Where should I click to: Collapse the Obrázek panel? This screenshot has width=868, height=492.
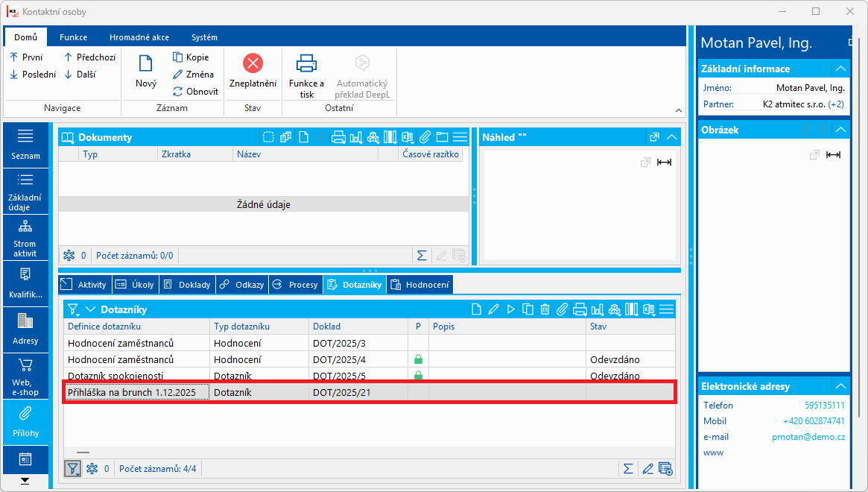pyautogui.click(x=840, y=130)
